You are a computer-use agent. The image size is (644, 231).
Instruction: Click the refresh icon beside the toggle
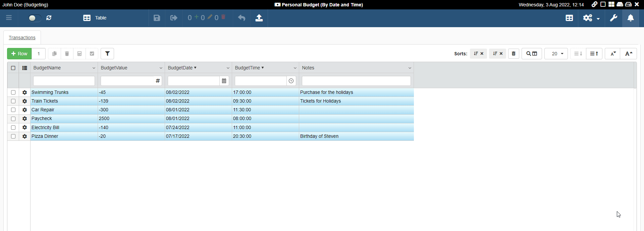click(49, 18)
